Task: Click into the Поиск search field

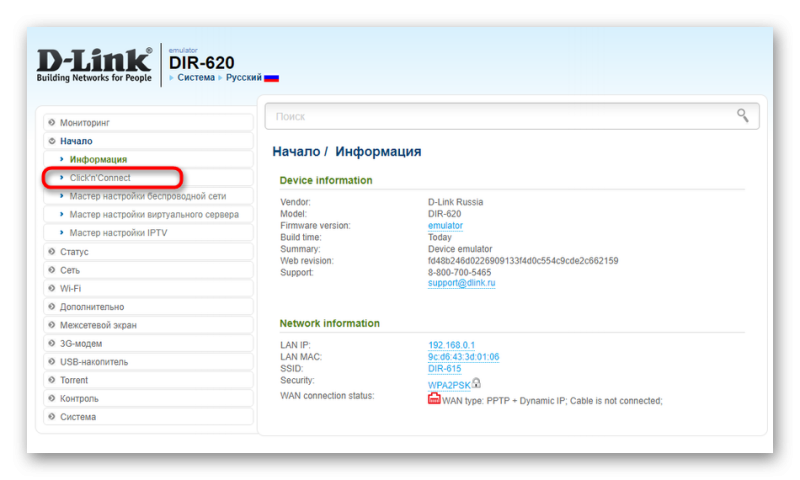Action: (x=512, y=116)
